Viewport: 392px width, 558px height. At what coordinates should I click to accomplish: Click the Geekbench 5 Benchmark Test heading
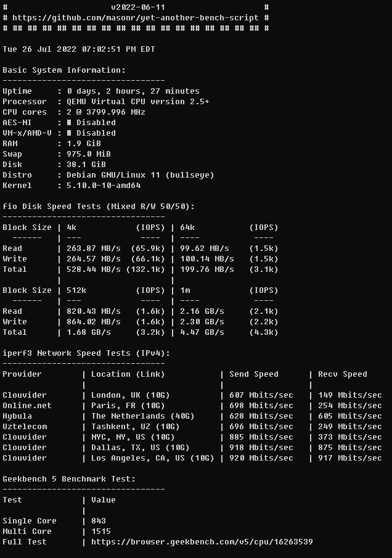[69, 479]
